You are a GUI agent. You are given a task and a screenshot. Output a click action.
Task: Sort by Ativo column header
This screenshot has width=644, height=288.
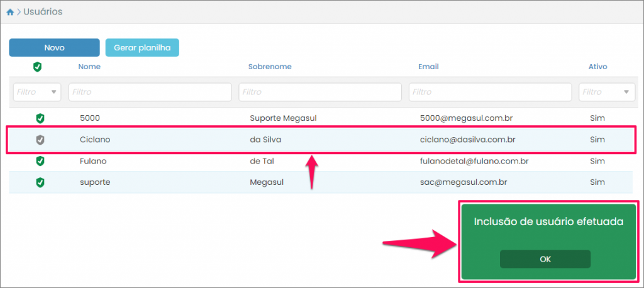(x=597, y=67)
